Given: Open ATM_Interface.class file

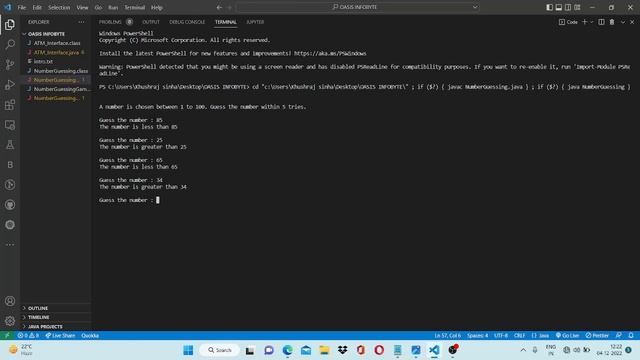Looking at the screenshot, I should 56,43.
